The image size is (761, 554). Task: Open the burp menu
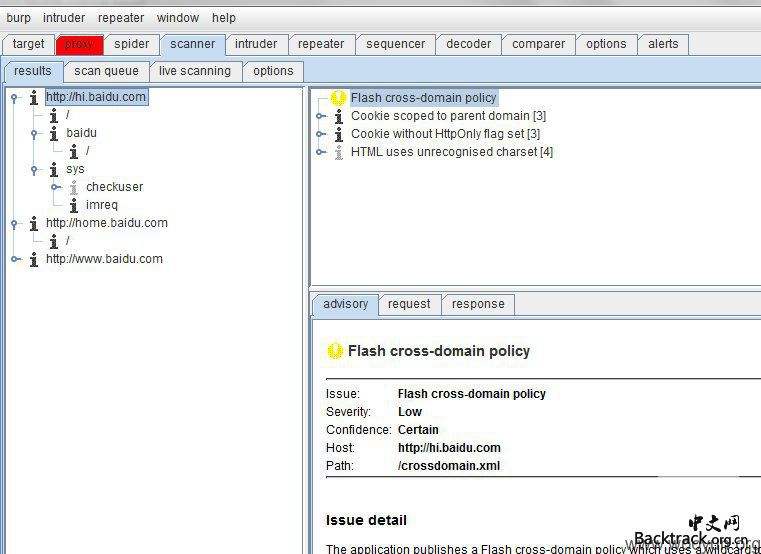coord(18,18)
